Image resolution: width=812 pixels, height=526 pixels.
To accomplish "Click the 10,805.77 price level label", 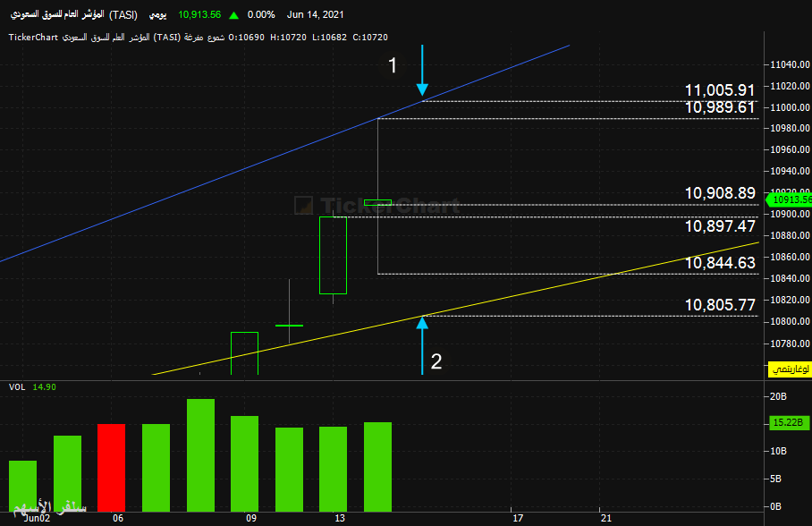I will pos(720,305).
